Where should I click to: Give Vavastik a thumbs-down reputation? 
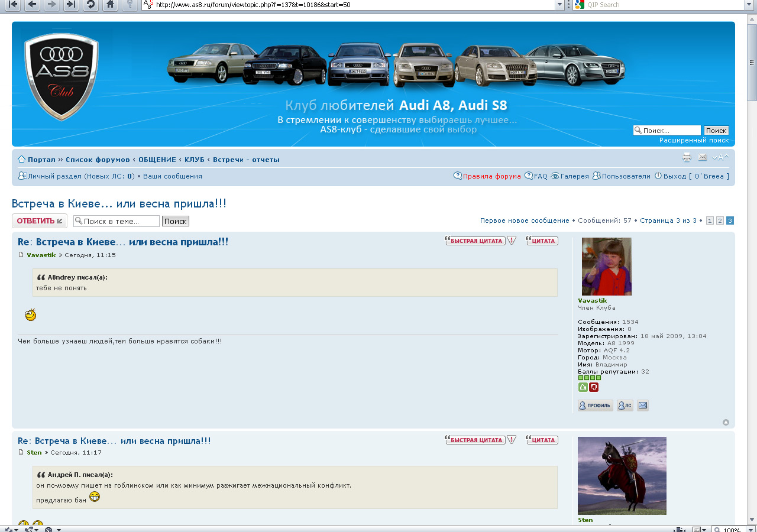tap(594, 387)
